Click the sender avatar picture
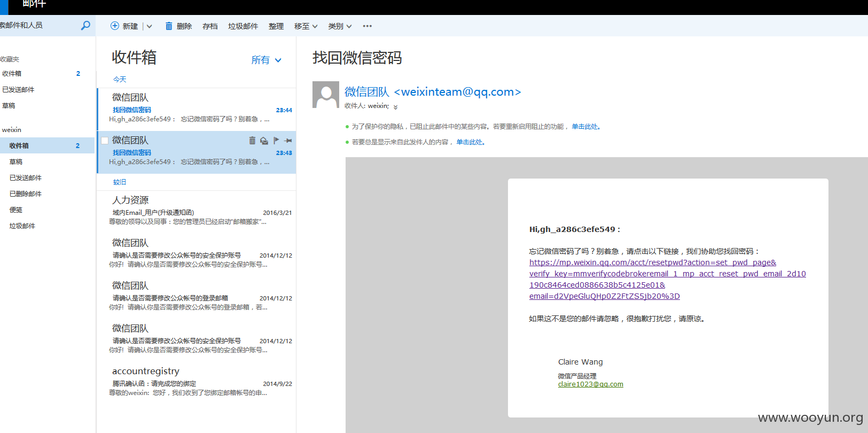The width and height of the screenshot is (868, 433). pos(326,95)
